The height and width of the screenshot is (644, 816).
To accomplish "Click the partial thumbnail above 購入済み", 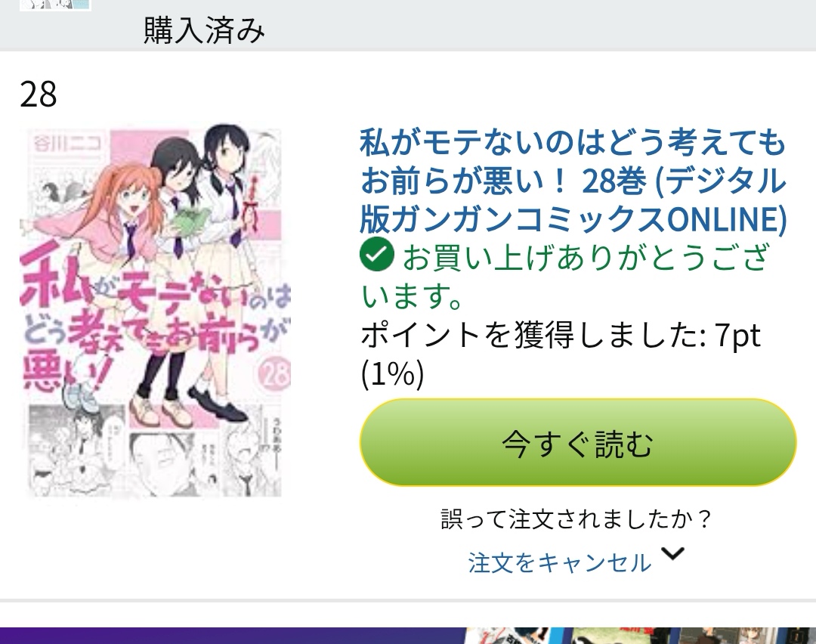I will [x=55, y=5].
